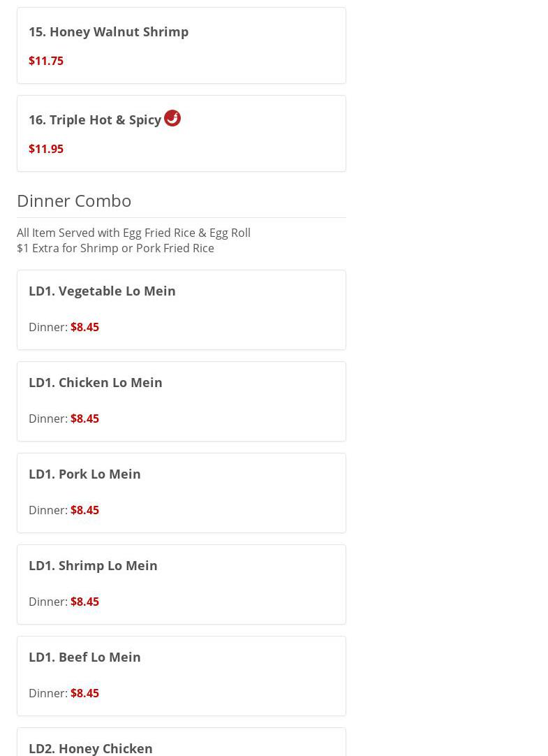Click the spicy chili pepper icon
Screen dimensions: 548x756
click(172, 118)
